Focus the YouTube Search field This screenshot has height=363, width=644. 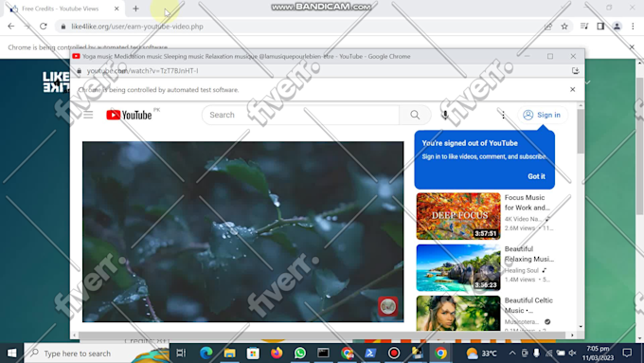pos(300,115)
